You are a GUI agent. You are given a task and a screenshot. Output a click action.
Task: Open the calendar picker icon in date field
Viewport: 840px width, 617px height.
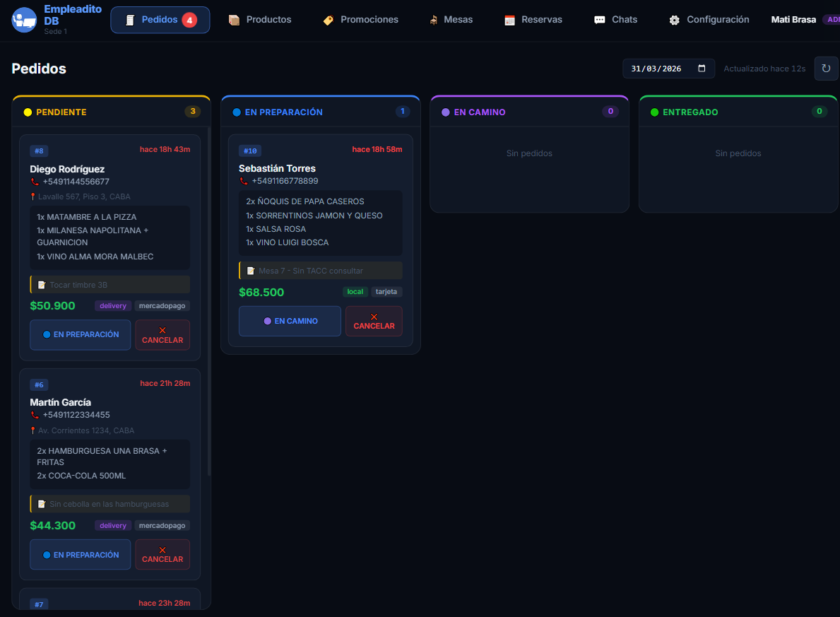pyautogui.click(x=702, y=69)
